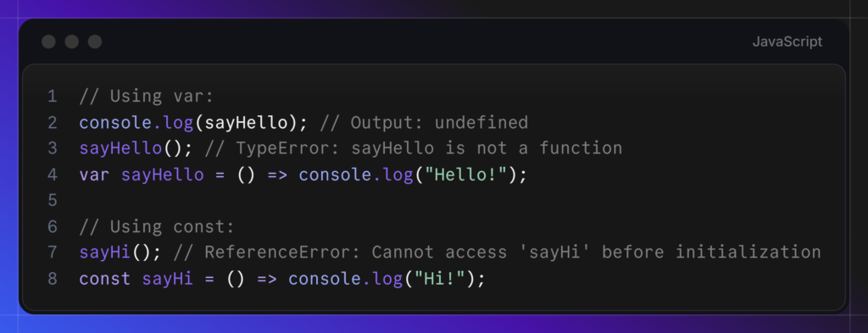
Task: Click the first gray window dot
Action: point(48,42)
